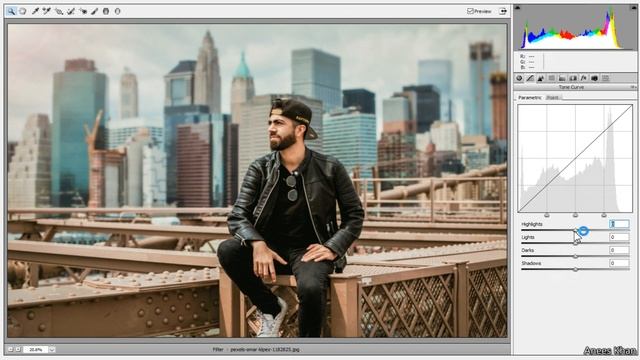
Task: Open the HSL / Grayscale panel icon
Action: (x=551, y=78)
